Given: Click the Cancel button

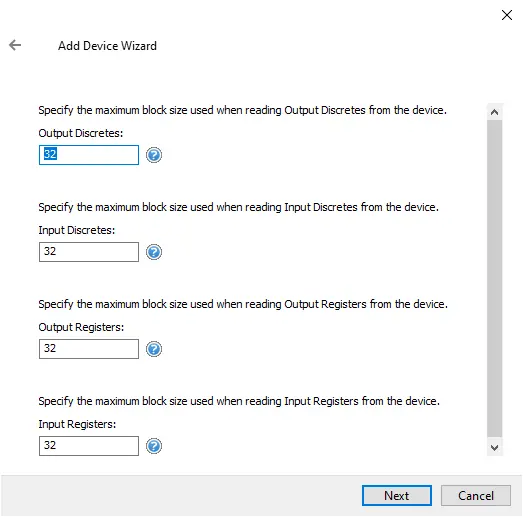Looking at the screenshot, I should 476,496.
